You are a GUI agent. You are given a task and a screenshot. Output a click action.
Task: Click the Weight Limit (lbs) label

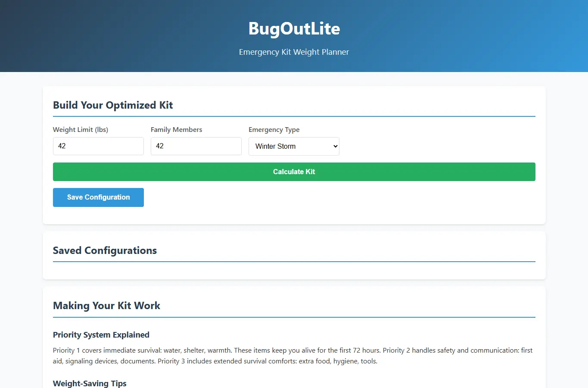81,130
